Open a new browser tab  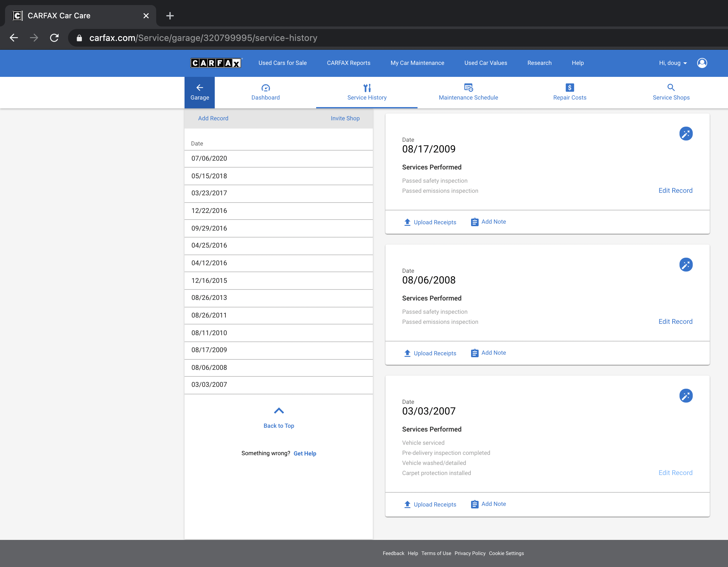click(170, 16)
